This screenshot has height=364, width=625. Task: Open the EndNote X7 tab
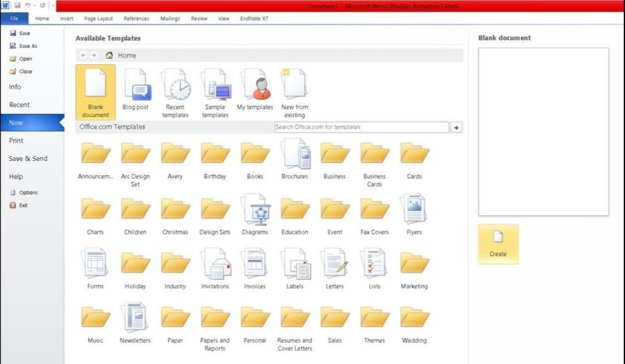[x=254, y=18]
